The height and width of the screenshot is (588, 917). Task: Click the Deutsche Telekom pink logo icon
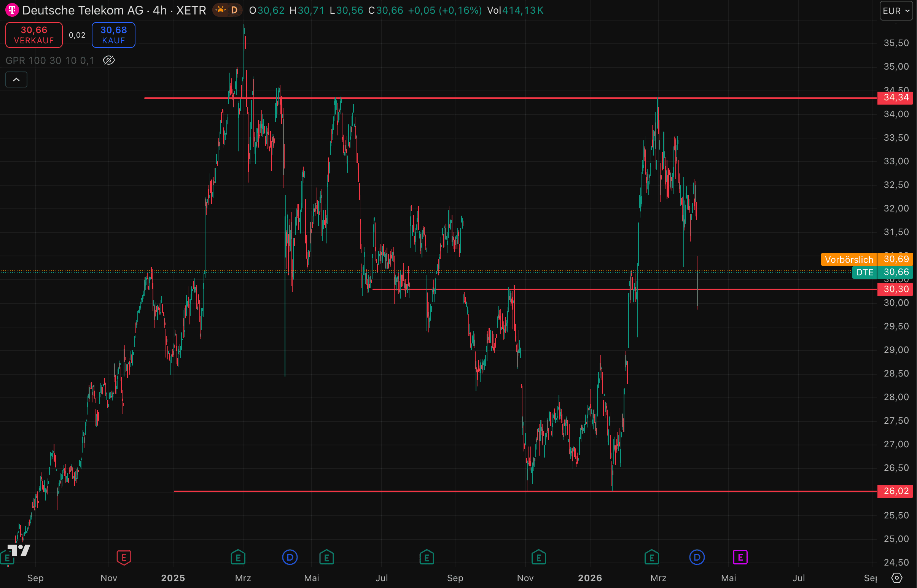[12, 10]
